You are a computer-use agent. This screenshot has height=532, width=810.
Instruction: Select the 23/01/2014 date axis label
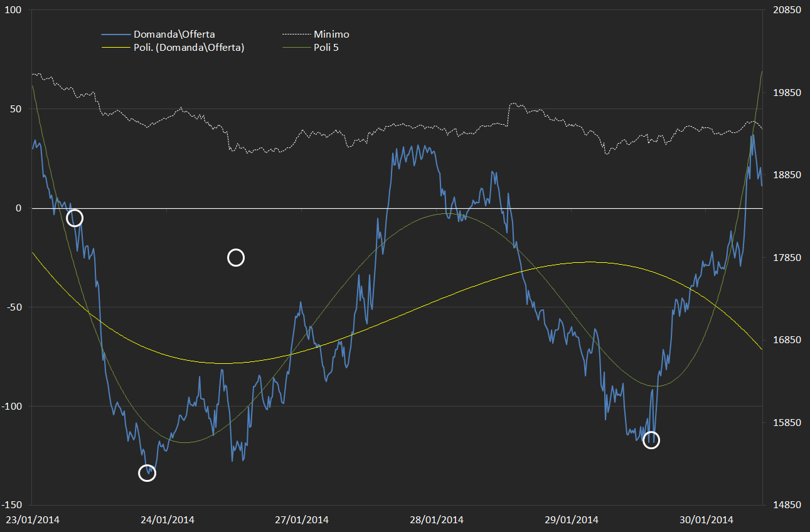click(x=33, y=520)
